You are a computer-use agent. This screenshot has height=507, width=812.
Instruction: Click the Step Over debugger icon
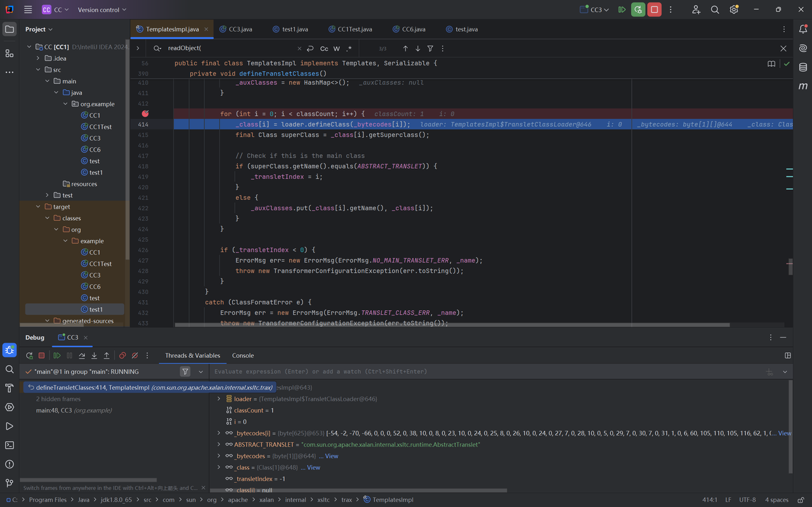82,356
